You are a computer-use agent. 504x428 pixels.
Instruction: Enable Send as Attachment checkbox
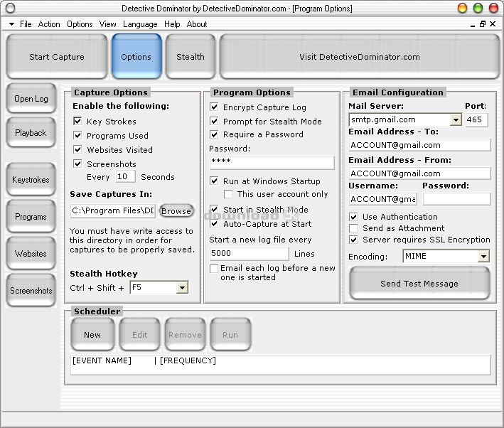coord(353,228)
